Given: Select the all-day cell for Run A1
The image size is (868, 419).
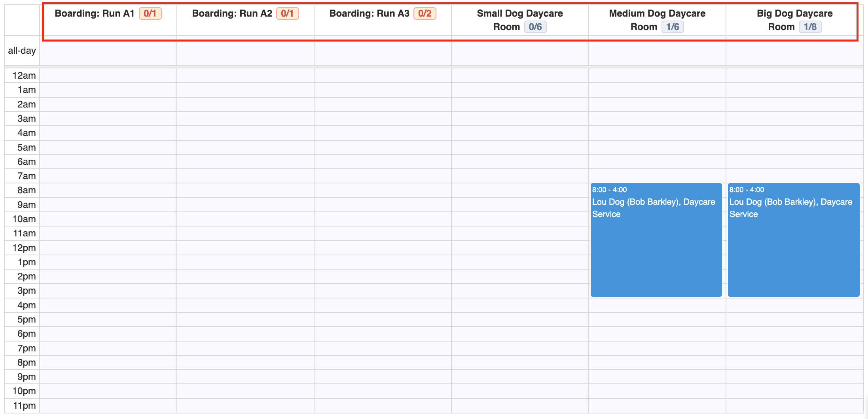Looking at the screenshot, I should 108,51.
